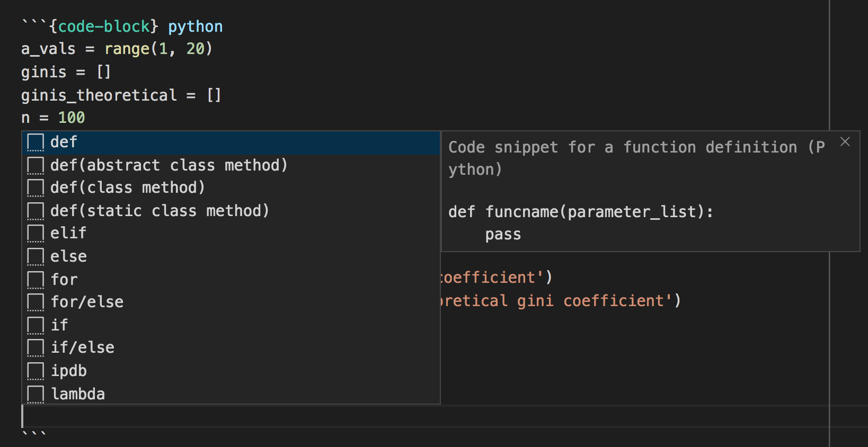Pick the lambda snippet suggestion
This screenshot has height=447, width=868.
(x=78, y=394)
